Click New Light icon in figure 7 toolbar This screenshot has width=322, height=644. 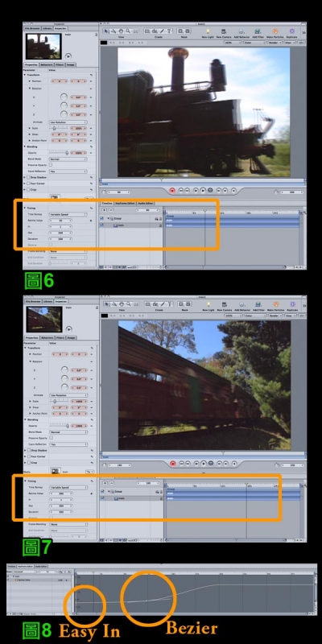click(208, 304)
